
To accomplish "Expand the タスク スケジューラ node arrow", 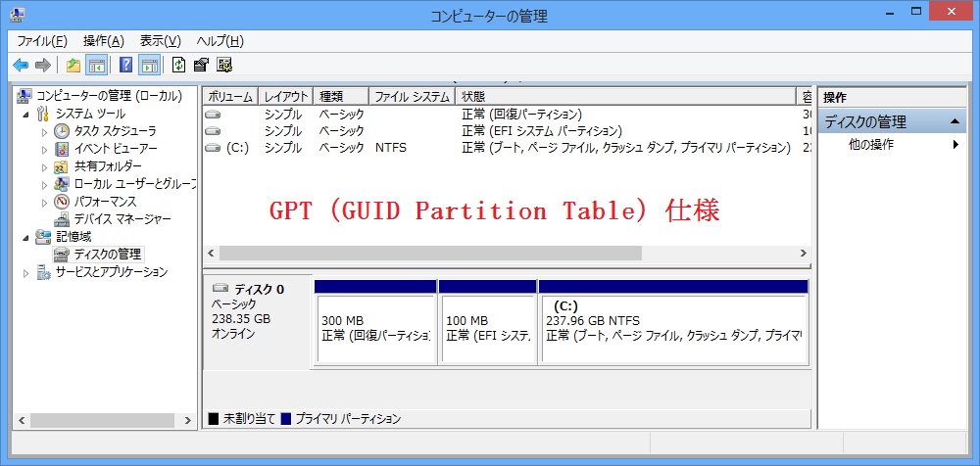I will click(x=44, y=132).
